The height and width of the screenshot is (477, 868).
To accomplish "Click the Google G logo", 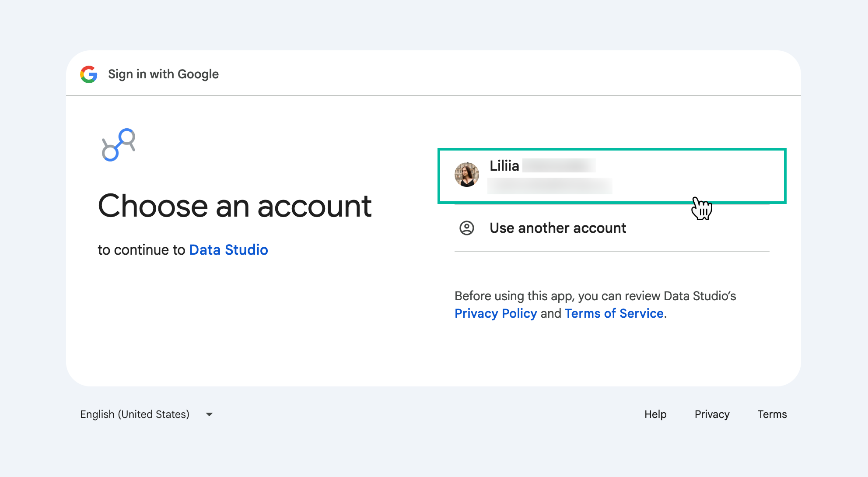I will [x=89, y=74].
